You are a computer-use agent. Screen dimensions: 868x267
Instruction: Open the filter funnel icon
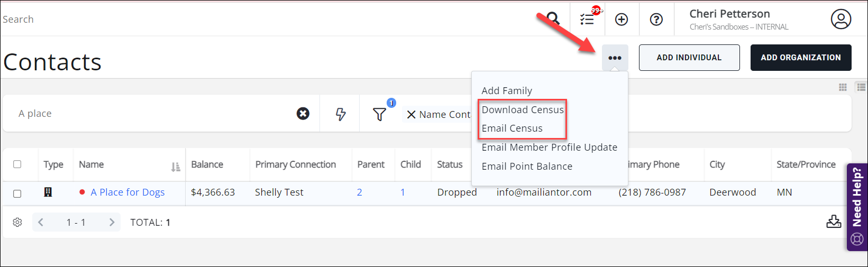click(379, 114)
